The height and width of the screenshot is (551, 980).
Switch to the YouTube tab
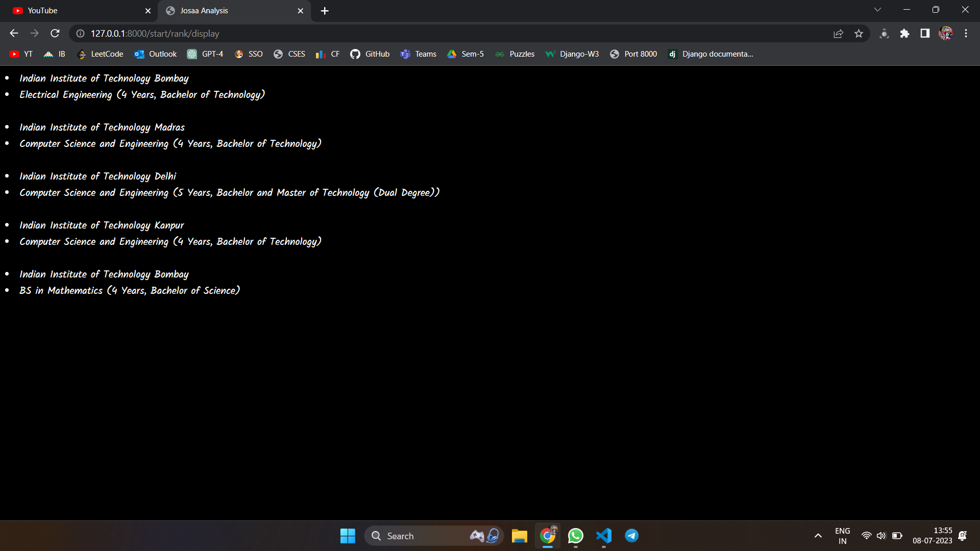77,11
